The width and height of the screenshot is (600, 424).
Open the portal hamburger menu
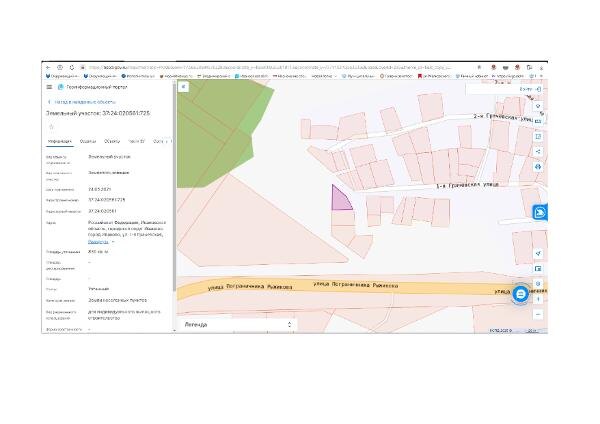[x=49, y=87]
